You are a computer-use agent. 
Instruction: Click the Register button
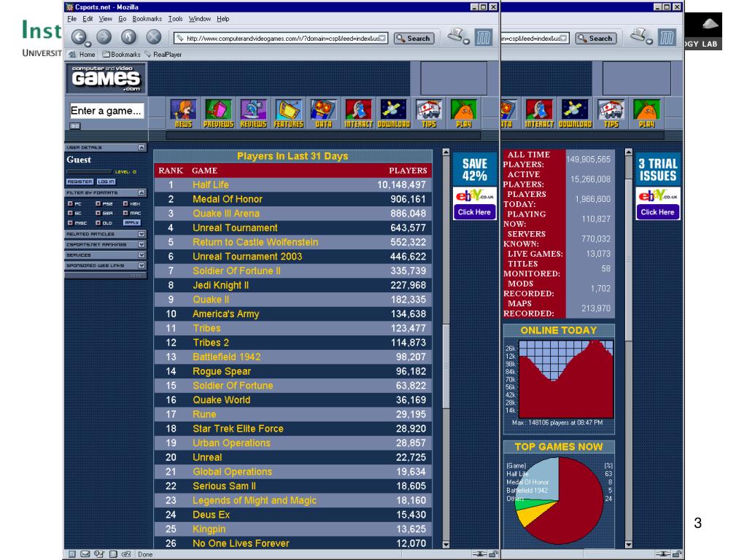(x=80, y=182)
